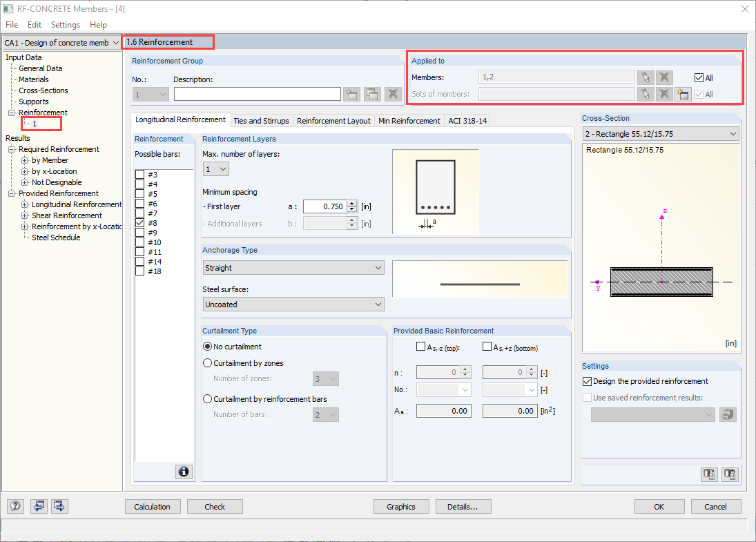
Task: Switch to the Reinforcement Layout tab
Action: 333,121
